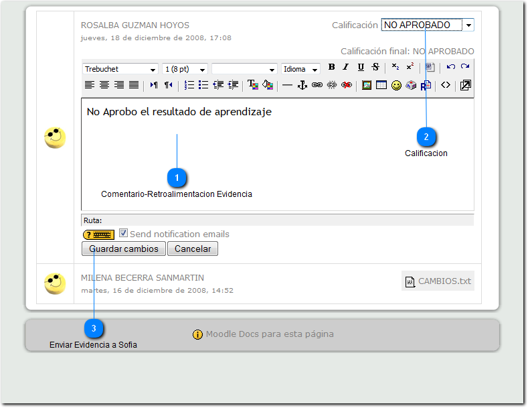Undo the last edit
This screenshot has width=532, height=412.
click(x=450, y=67)
